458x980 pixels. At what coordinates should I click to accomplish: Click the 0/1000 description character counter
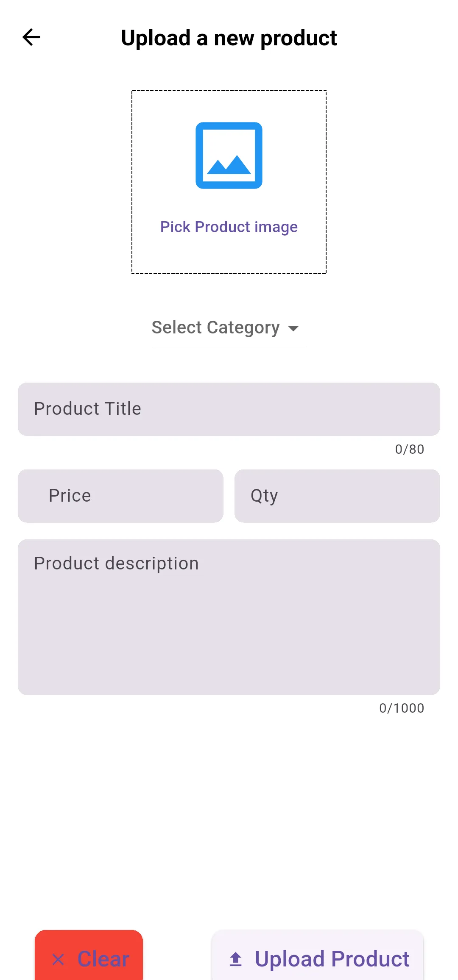[401, 708]
